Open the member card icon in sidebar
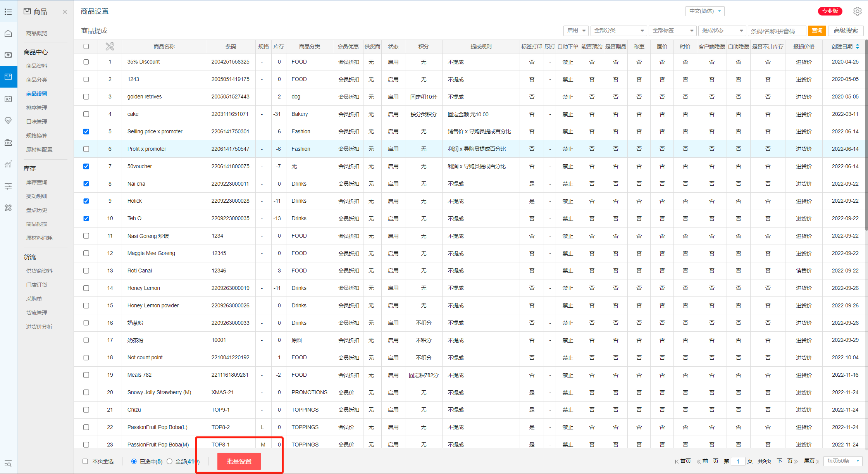 (8, 99)
